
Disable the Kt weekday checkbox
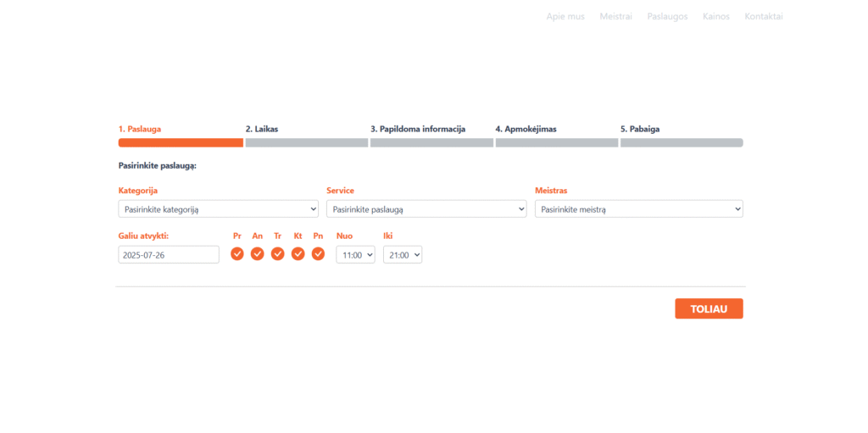click(x=298, y=253)
